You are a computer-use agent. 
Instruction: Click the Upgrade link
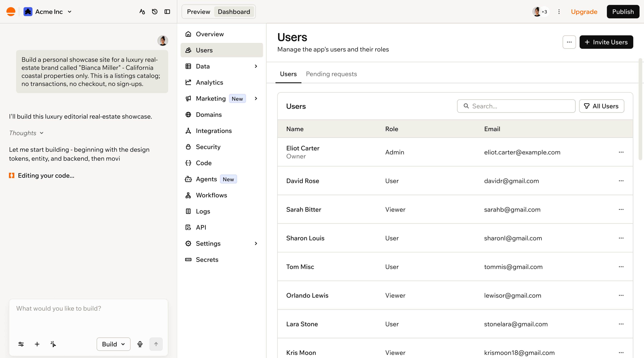584,12
